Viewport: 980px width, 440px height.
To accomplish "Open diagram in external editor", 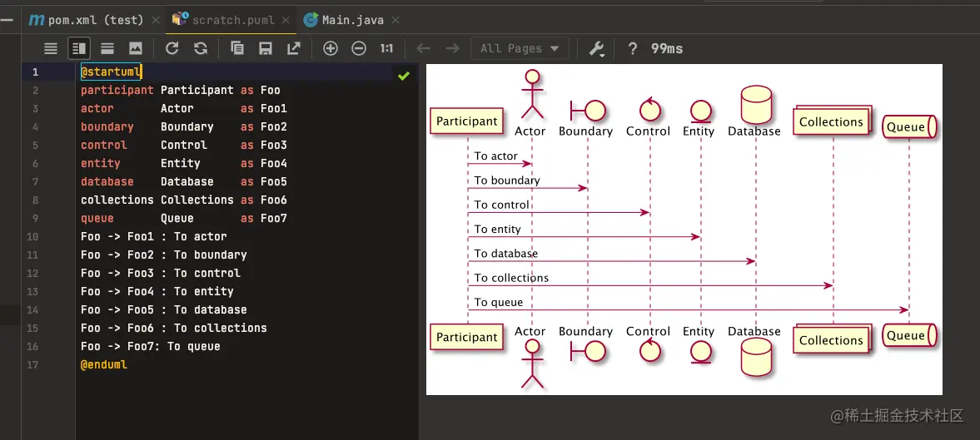I will (294, 48).
